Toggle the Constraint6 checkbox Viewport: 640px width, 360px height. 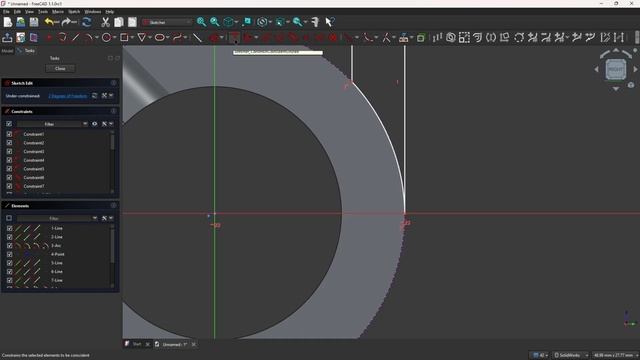(x=9, y=178)
